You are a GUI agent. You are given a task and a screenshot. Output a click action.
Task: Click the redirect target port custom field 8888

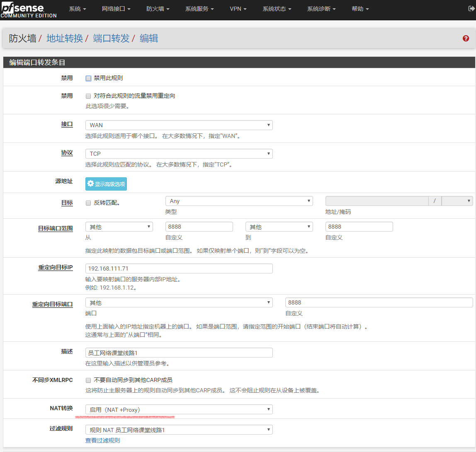coord(379,302)
